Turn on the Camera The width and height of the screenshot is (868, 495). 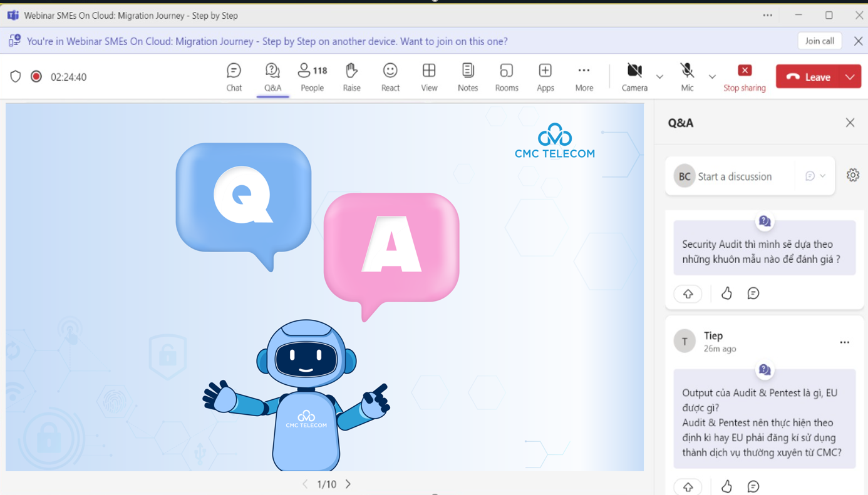[634, 77]
